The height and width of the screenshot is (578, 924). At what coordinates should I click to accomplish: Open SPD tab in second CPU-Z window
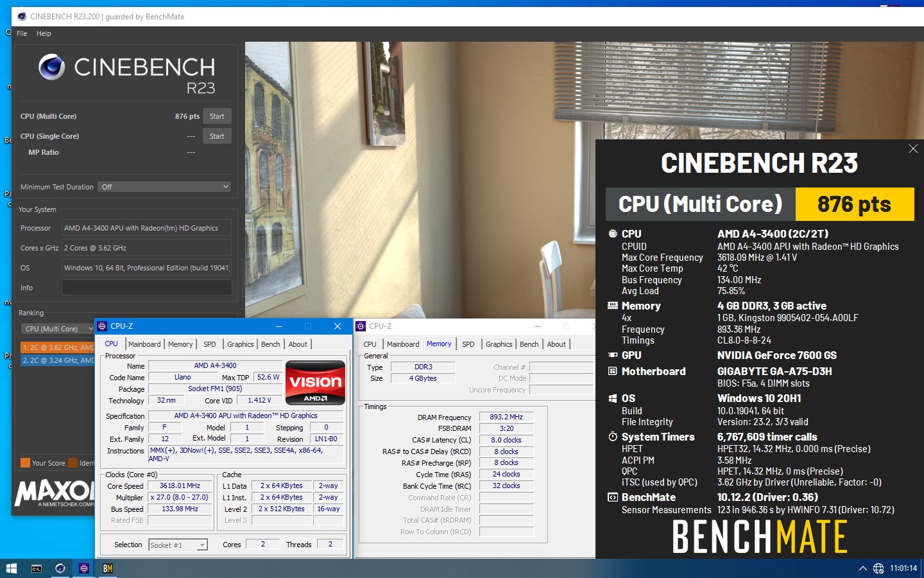pyautogui.click(x=468, y=344)
